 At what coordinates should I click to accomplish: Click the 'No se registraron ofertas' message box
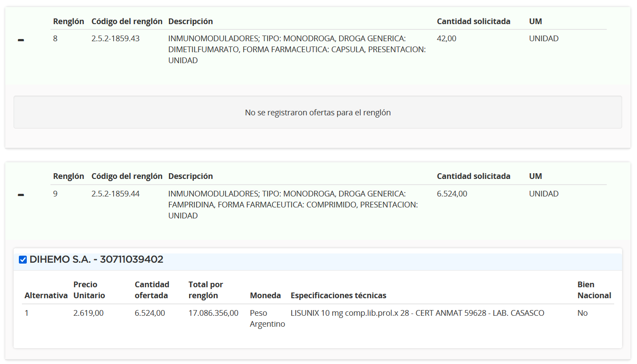(x=318, y=112)
